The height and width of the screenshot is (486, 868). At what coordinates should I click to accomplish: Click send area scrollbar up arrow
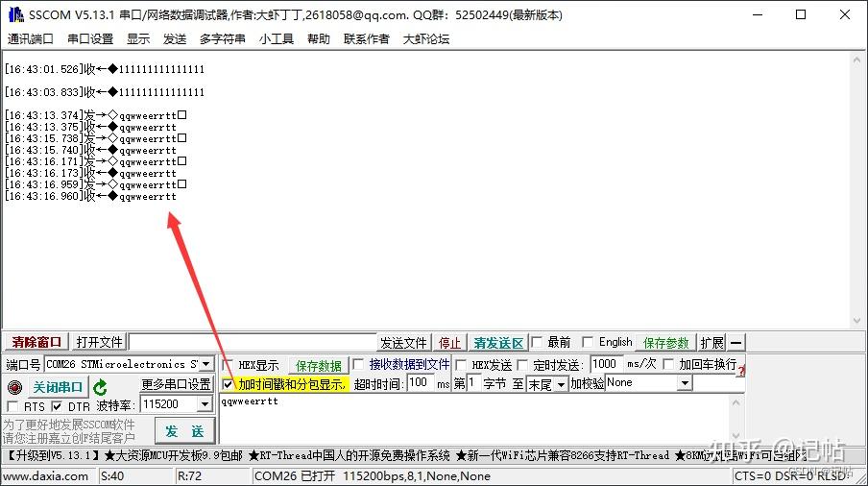click(736, 402)
